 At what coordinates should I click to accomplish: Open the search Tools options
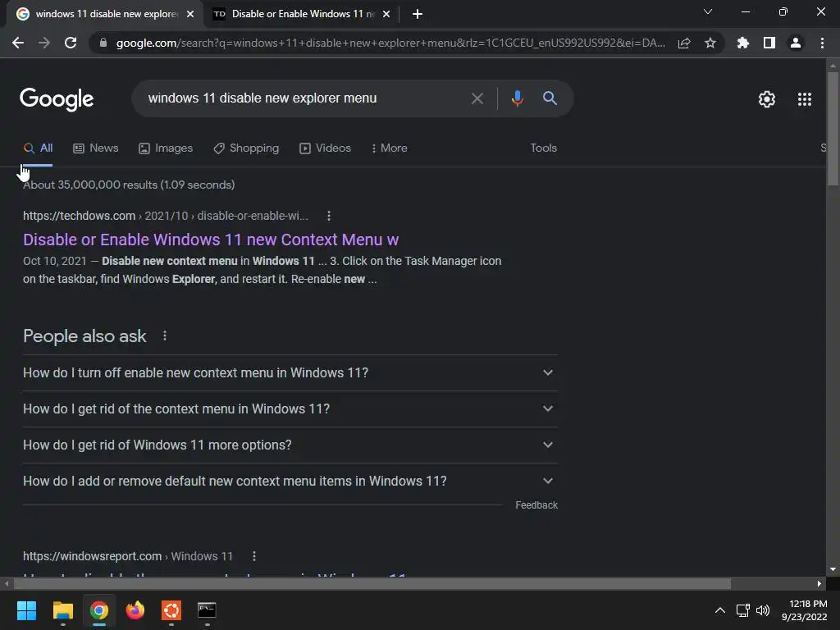tap(543, 148)
